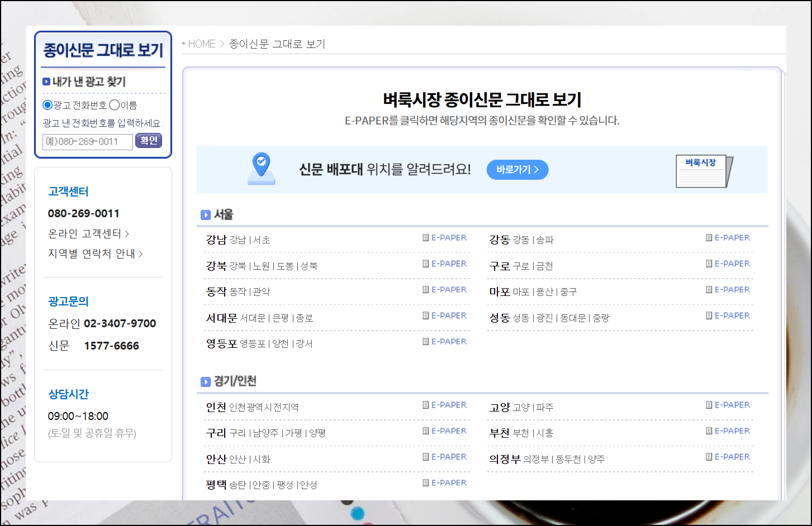Screen dimensions: 812x526
Task: Click the 종이신문 그대로 보기 sidebar title
Action: click(x=103, y=50)
